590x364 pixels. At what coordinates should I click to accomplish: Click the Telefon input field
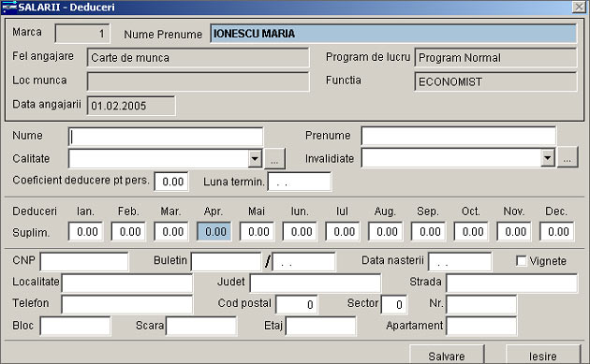(127, 305)
